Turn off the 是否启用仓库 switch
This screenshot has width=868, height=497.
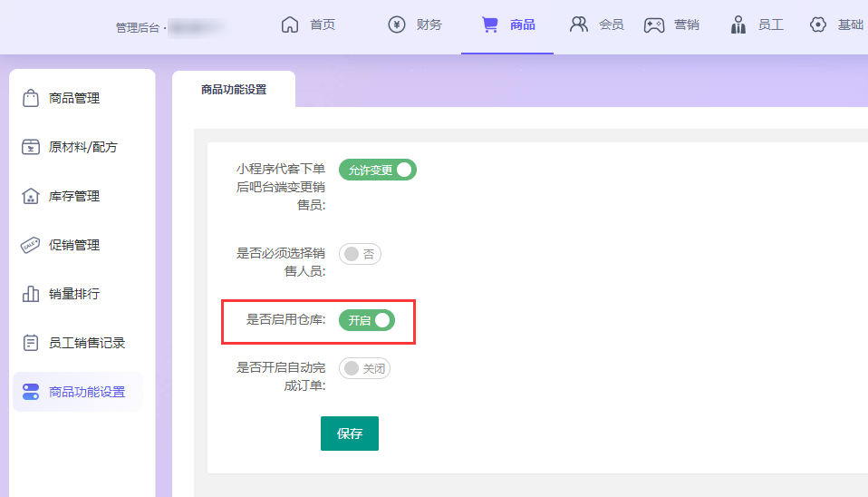click(x=367, y=320)
